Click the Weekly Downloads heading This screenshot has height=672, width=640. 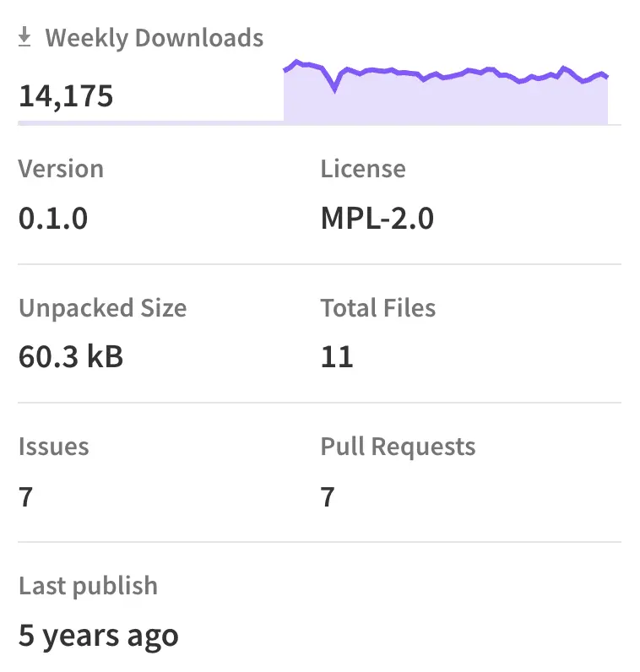(154, 38)
